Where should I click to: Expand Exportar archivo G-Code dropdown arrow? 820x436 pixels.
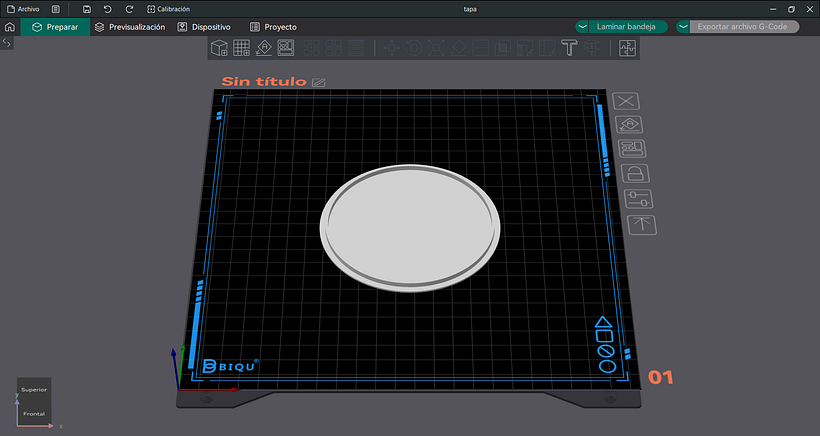pos(684,27)
